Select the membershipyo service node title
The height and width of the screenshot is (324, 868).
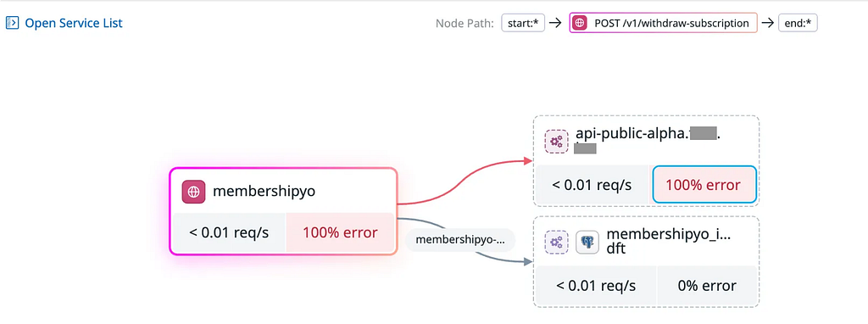264,192
